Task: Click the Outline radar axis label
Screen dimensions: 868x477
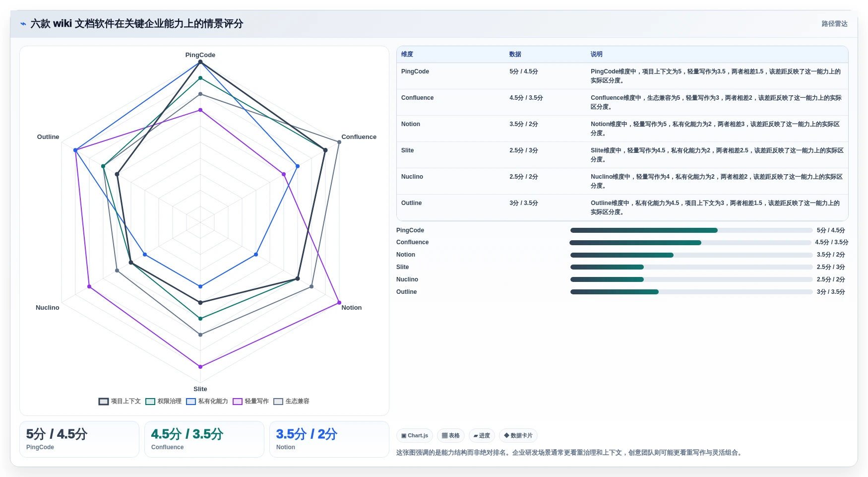Action: [x=48, y=137]
